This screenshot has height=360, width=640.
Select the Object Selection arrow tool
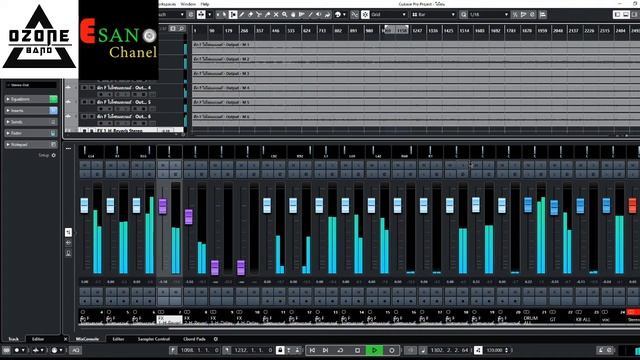click(224, 14)
